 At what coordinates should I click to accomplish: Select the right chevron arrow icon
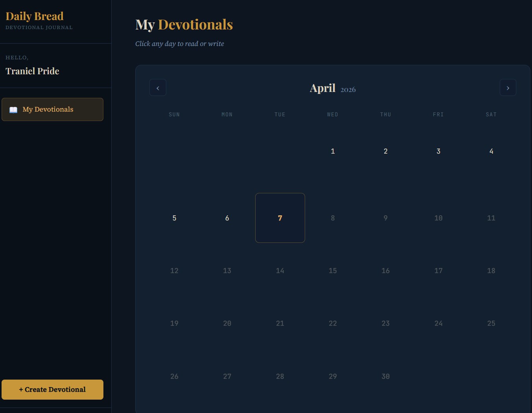click(508, 88)
